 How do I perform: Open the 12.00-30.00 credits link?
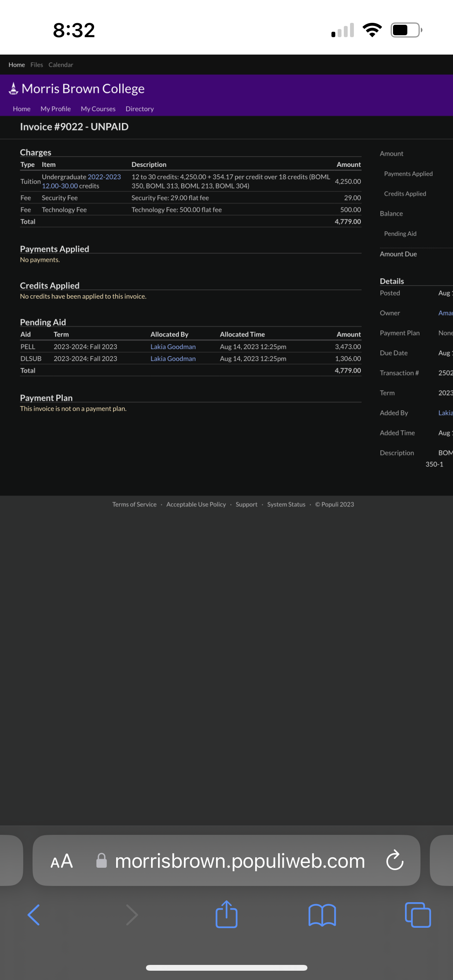tap(60, 186)
